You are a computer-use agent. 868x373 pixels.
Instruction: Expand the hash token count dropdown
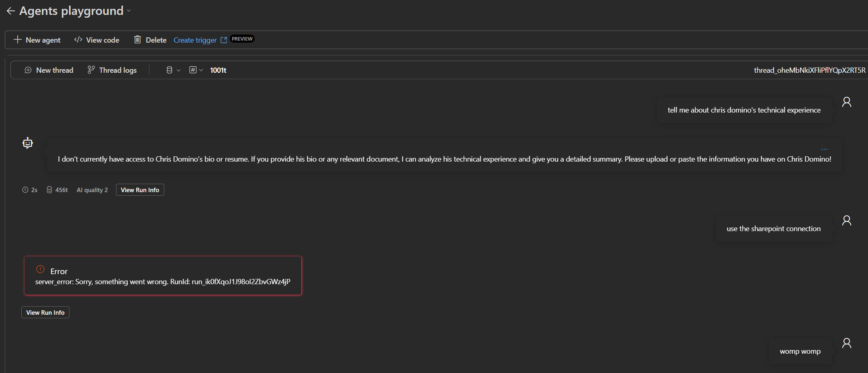[196, 70]
